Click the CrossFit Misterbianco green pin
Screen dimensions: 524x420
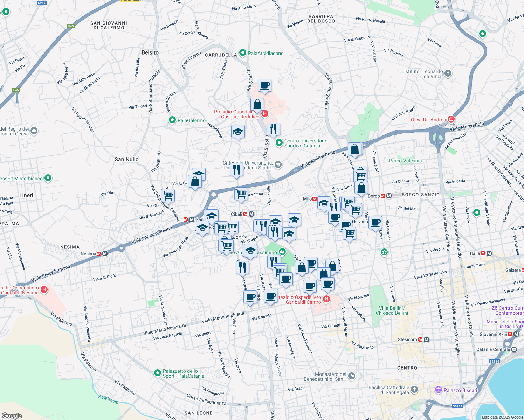[48, 178]
